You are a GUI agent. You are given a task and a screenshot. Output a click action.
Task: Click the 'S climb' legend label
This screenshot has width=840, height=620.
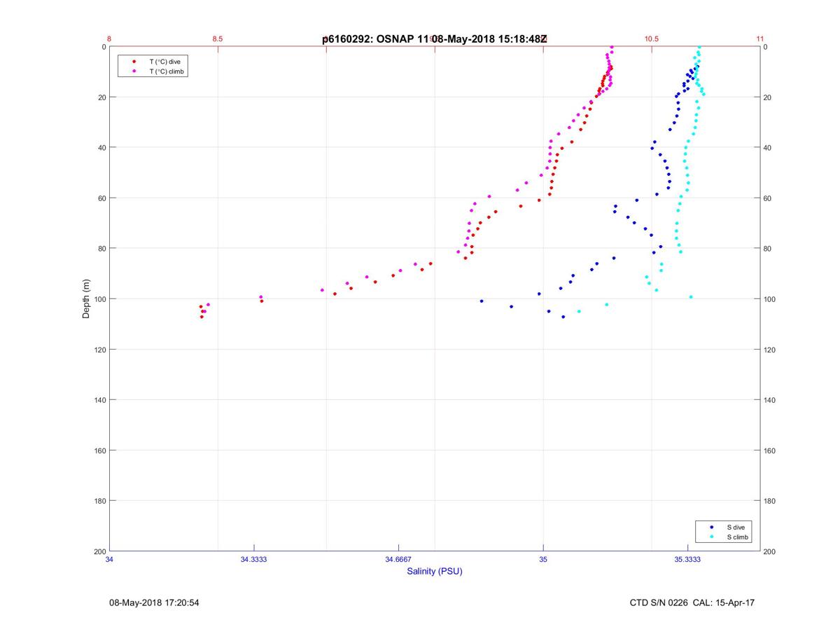738,537
